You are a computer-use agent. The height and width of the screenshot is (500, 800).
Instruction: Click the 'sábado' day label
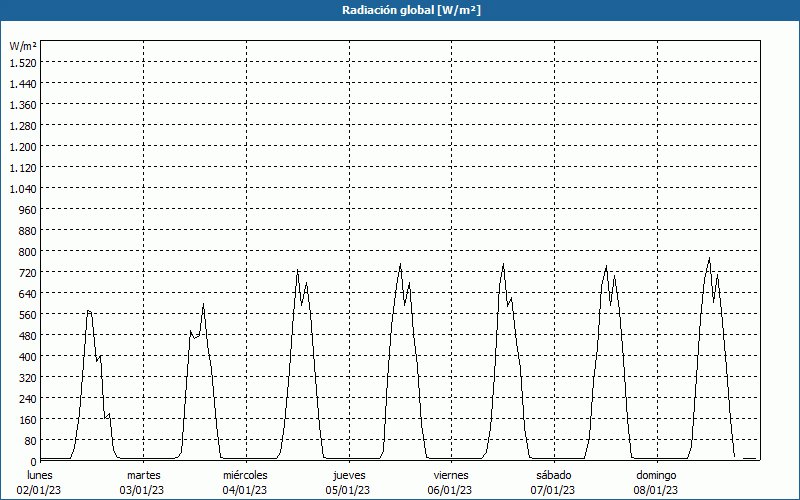point(554,475)
